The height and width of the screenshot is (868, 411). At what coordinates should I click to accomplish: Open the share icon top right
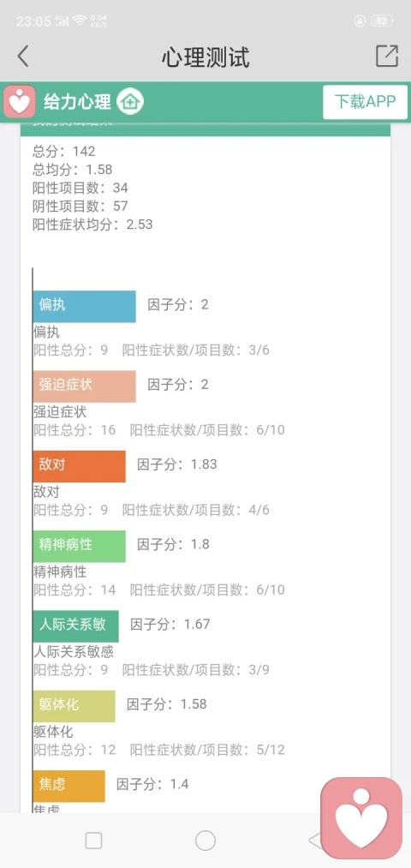tap(387, 56)
